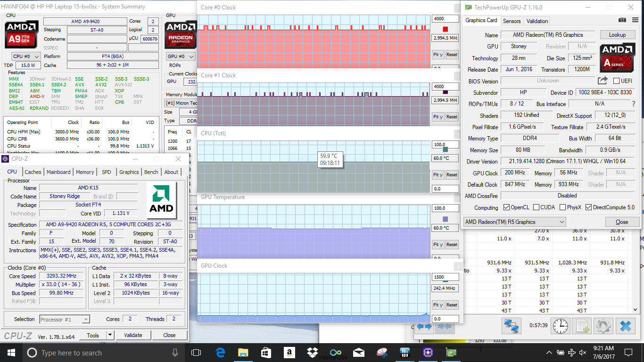
Task: Open File Explorer from the taskbar
Action: click(243, 353)
